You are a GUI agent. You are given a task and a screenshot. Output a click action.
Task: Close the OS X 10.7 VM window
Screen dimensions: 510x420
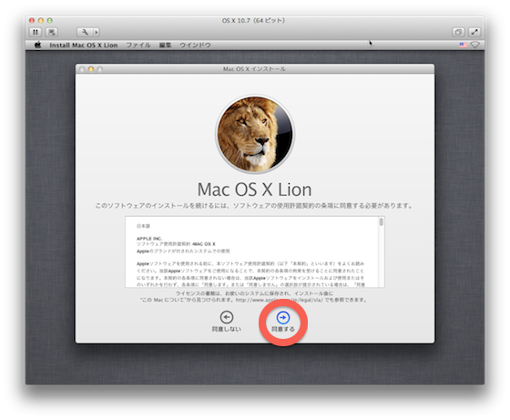click(32, 20)
